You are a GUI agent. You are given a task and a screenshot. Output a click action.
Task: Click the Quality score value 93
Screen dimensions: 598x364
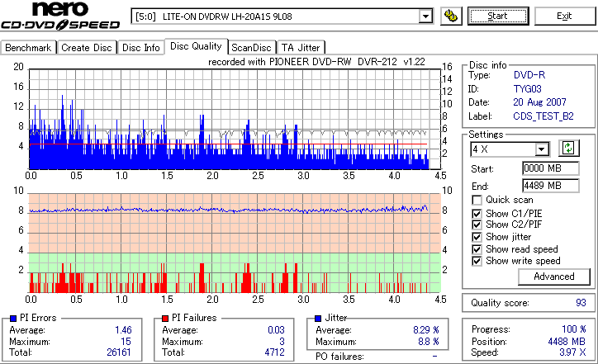coord(581,303)
